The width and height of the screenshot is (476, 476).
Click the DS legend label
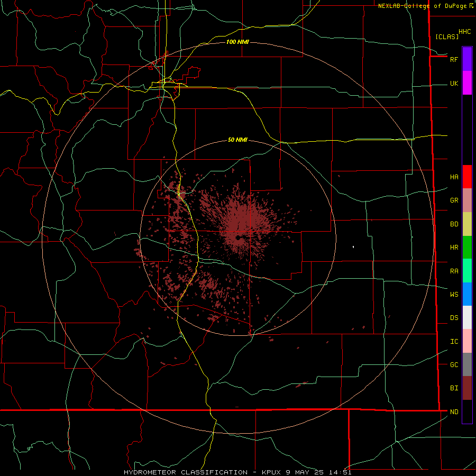[454, 318]
